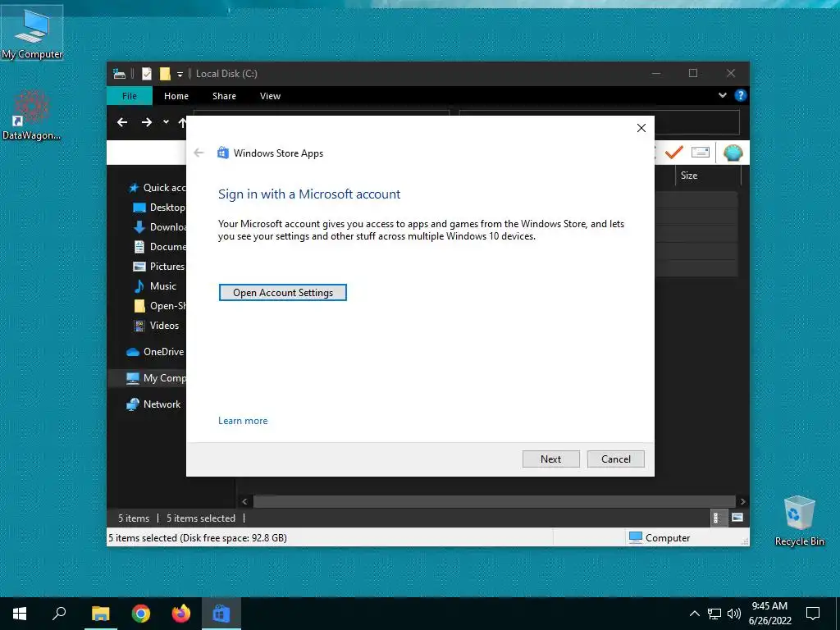Click the orange checkmark toolbar icon

673,153
